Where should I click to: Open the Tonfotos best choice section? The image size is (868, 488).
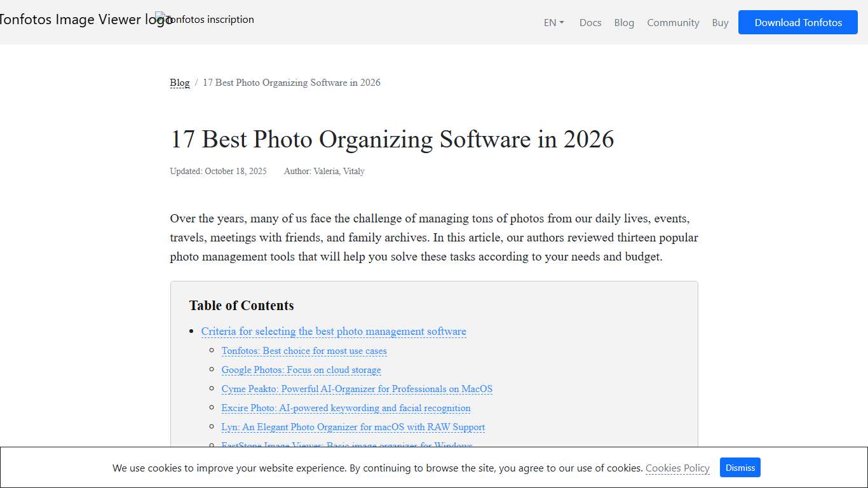pos(304,351)
